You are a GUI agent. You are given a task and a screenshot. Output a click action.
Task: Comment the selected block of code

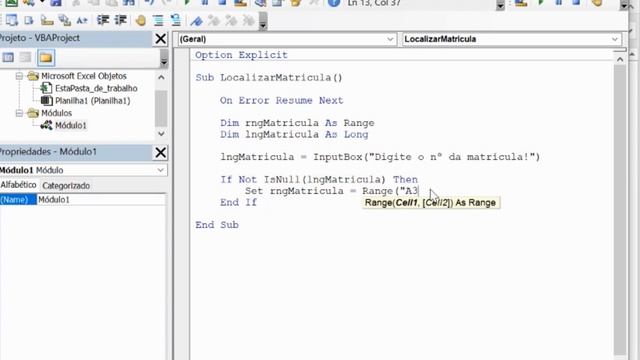(x=158, y=20)
